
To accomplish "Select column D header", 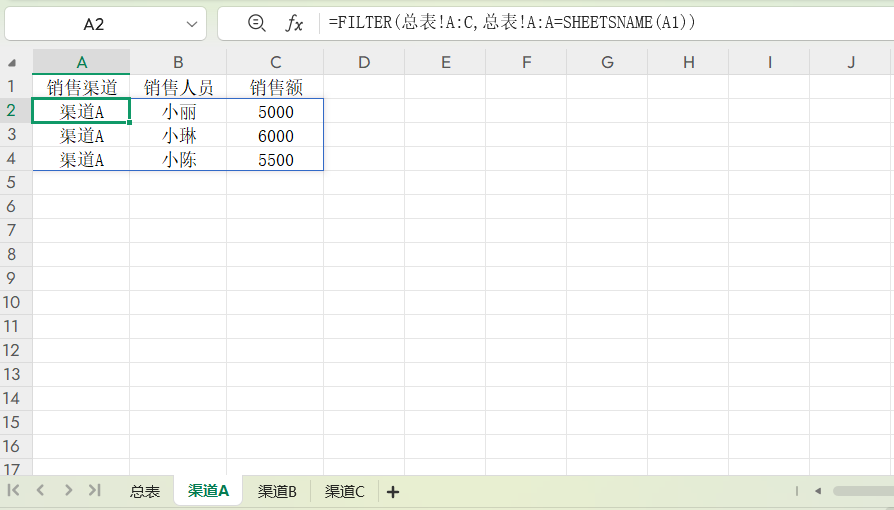I will [x=364, y=62].
